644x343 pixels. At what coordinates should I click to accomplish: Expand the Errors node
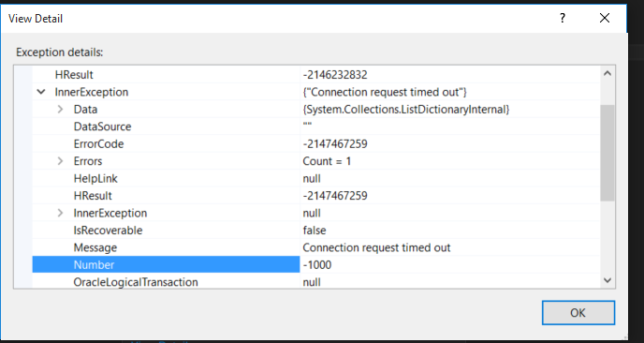click(60, 161)
